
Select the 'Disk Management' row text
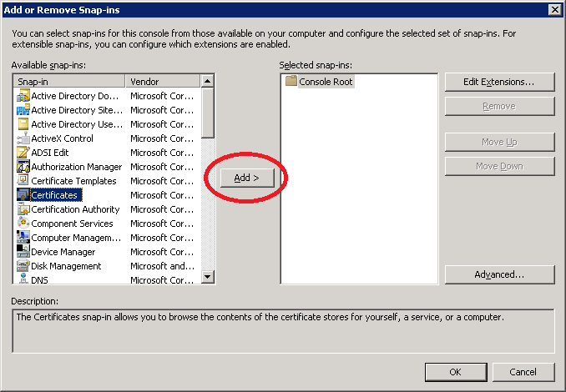[66, 266]
